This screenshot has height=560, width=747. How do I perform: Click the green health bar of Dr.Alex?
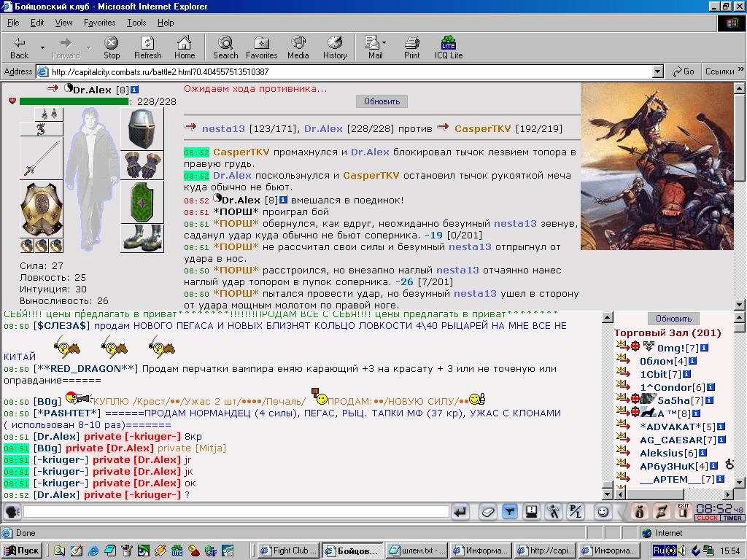tap(74, 101)
